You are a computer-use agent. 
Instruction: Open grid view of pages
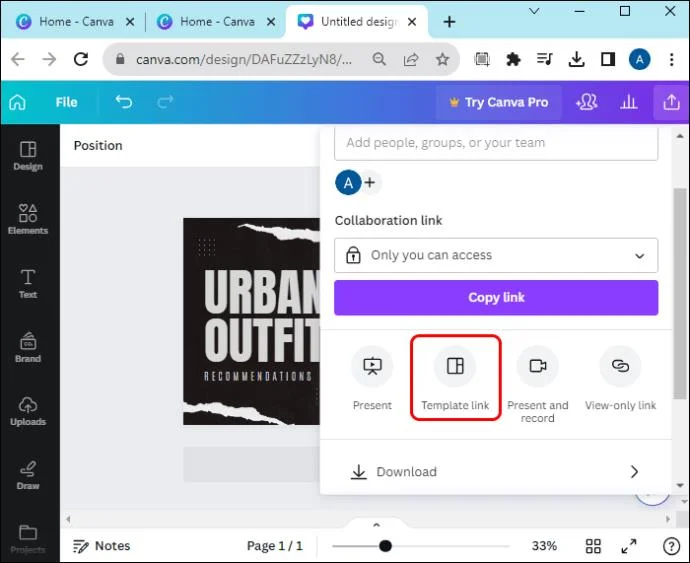click(x=593, y=546)
